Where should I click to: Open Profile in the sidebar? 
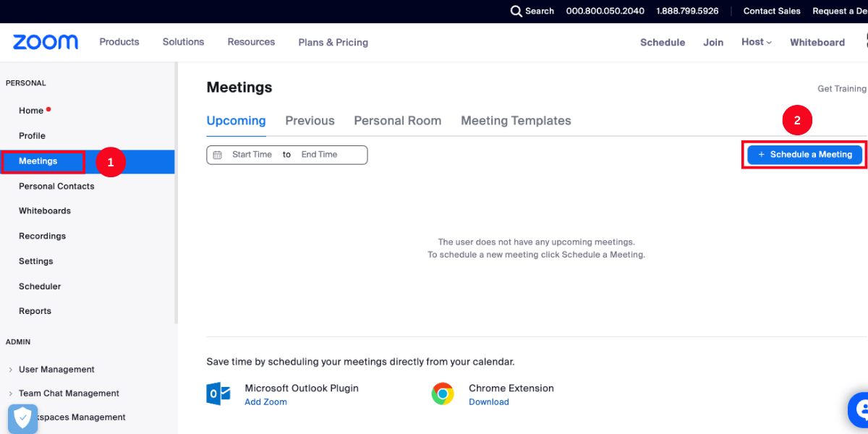tap(32, 136)
